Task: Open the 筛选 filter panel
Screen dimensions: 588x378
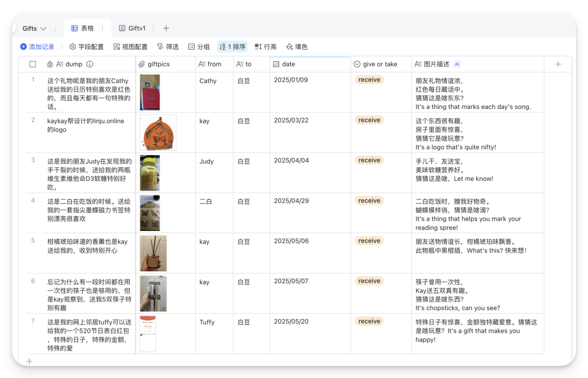Action: click(x=168, y=47)
